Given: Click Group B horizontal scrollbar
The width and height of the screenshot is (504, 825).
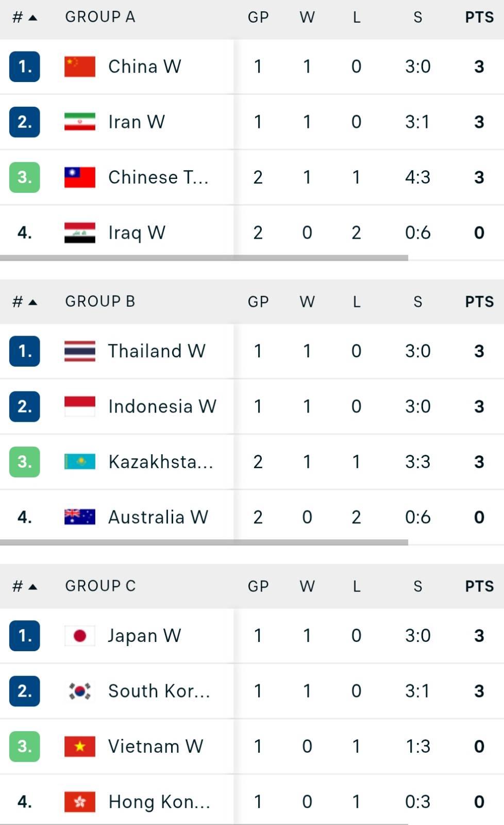Looking at the screenshot, I should [x=204, y=542].
